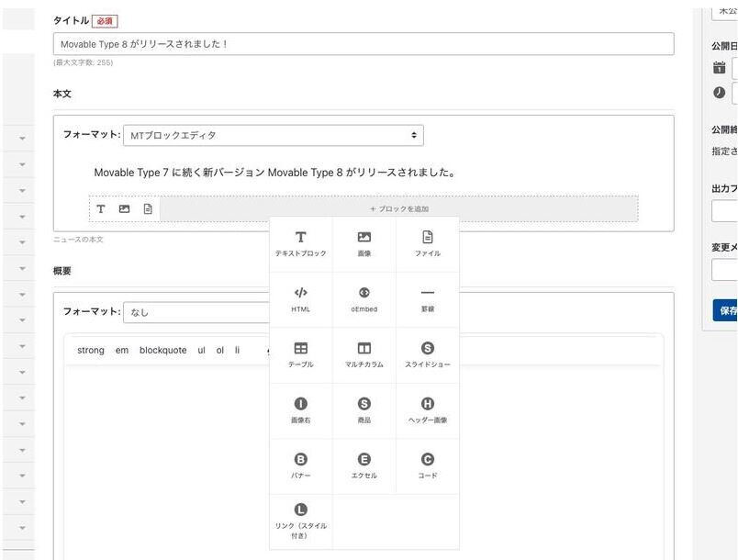Click the ＋ブロックを追加 bar

[x=399, y=209]
